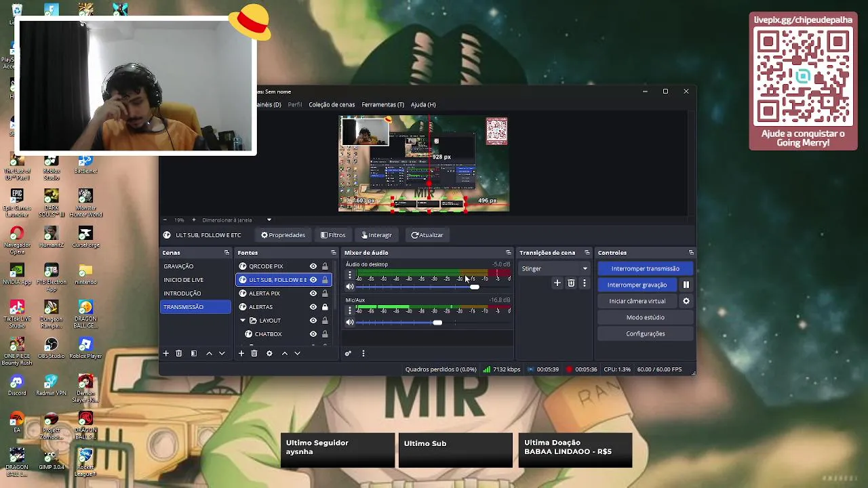
Task: Click the OBS preview canvas
Action: coord(424,163)
